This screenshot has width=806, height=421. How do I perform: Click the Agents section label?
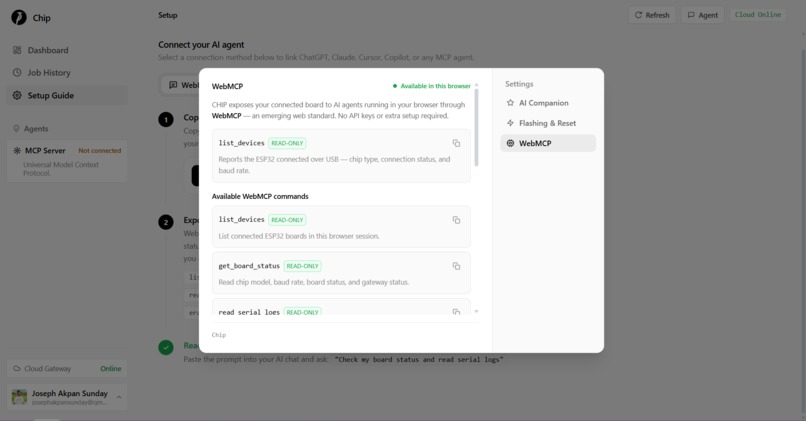pos(36,129)
